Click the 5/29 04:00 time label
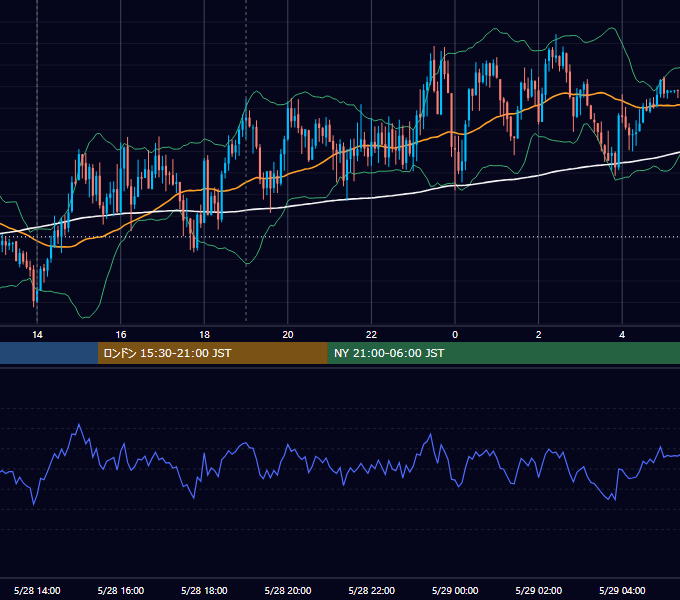 tap(622, 590)
